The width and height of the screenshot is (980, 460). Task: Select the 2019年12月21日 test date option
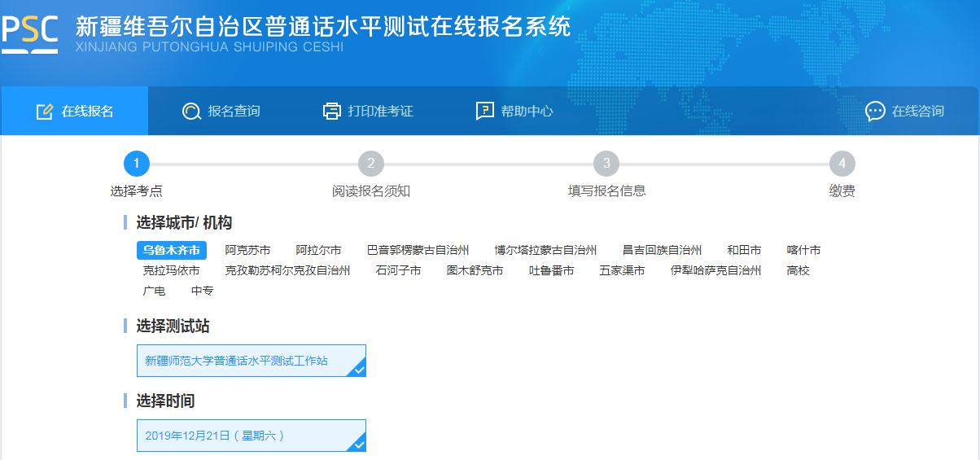(252, 436)
